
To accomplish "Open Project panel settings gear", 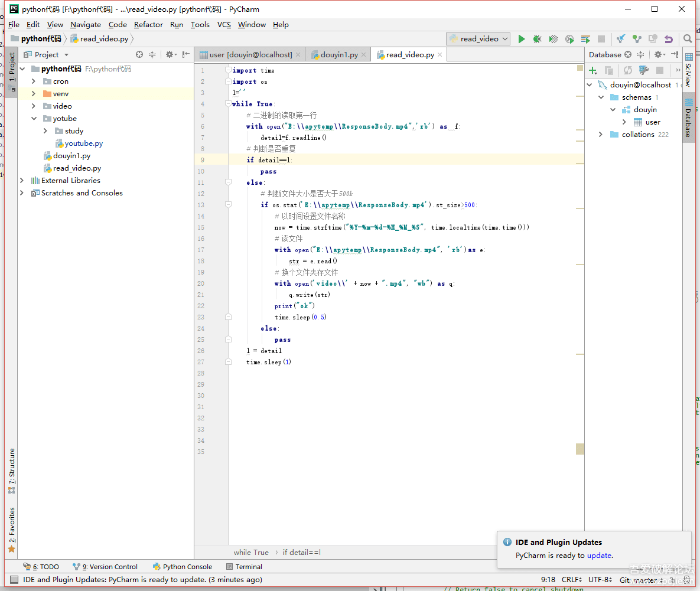I will [170, 54].
